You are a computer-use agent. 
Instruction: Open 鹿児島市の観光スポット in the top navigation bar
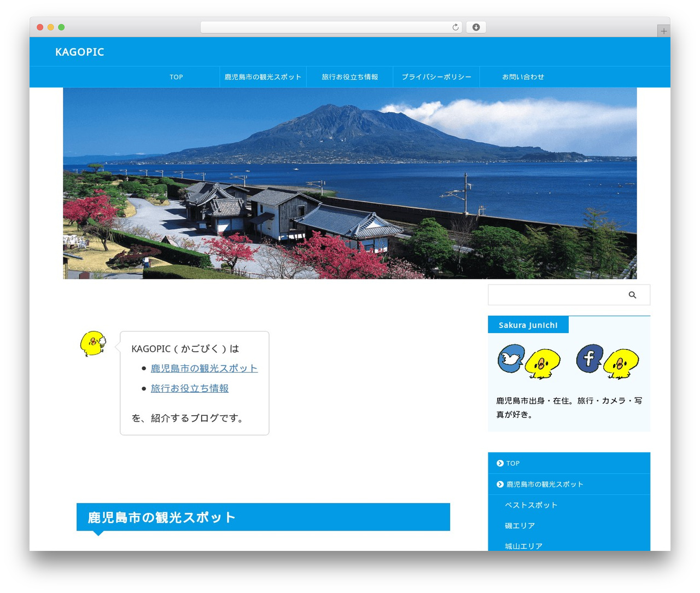(x=263, y=77)
